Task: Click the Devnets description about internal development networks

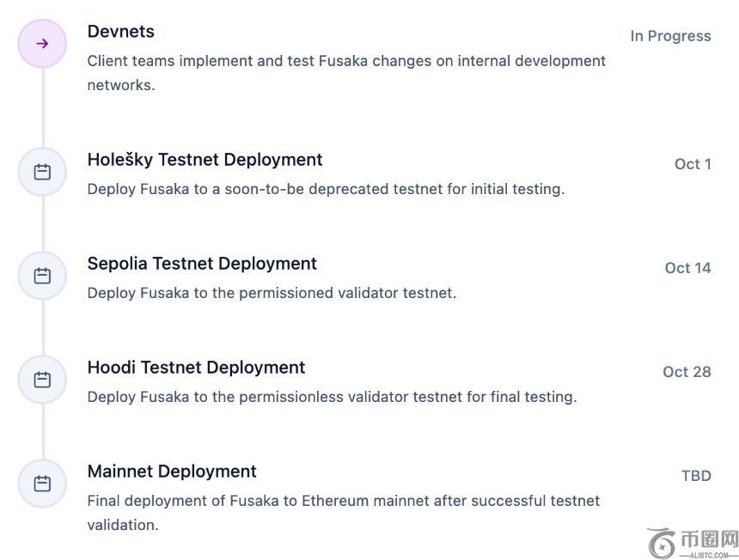Action: point(346,73)
